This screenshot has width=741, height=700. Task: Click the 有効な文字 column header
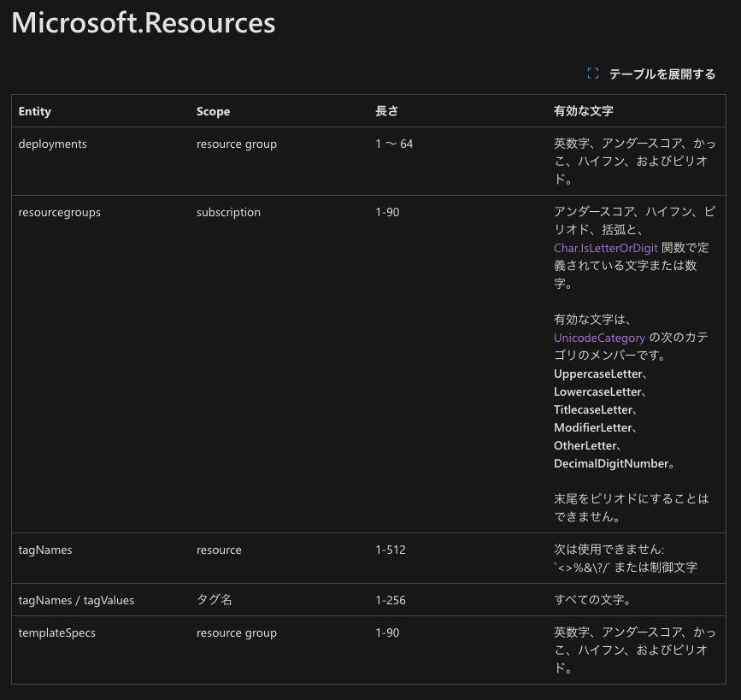583,111
